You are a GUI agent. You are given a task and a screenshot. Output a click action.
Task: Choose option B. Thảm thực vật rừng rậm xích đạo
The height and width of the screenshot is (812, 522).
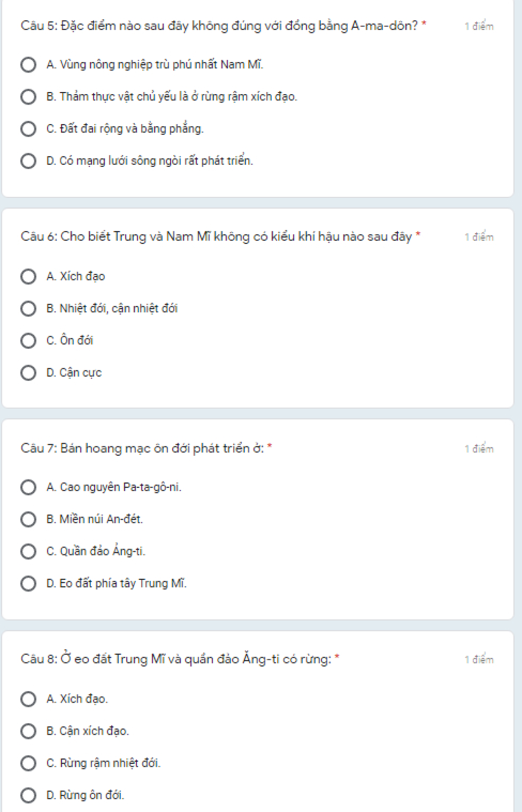(x=28, y=97)
